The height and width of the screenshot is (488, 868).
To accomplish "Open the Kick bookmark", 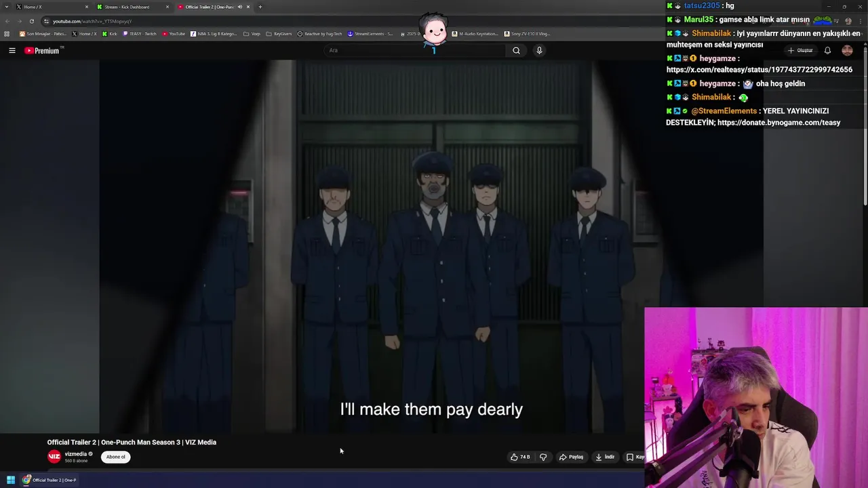I will click(x=110, y=33).
